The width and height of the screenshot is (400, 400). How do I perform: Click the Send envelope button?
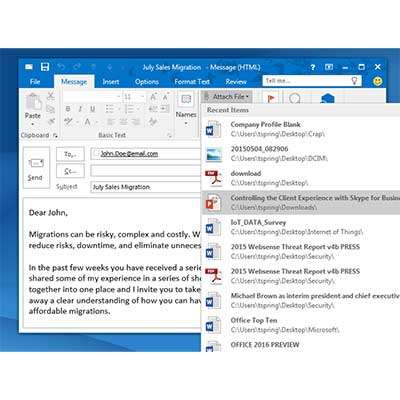click(x=36, y=169)
